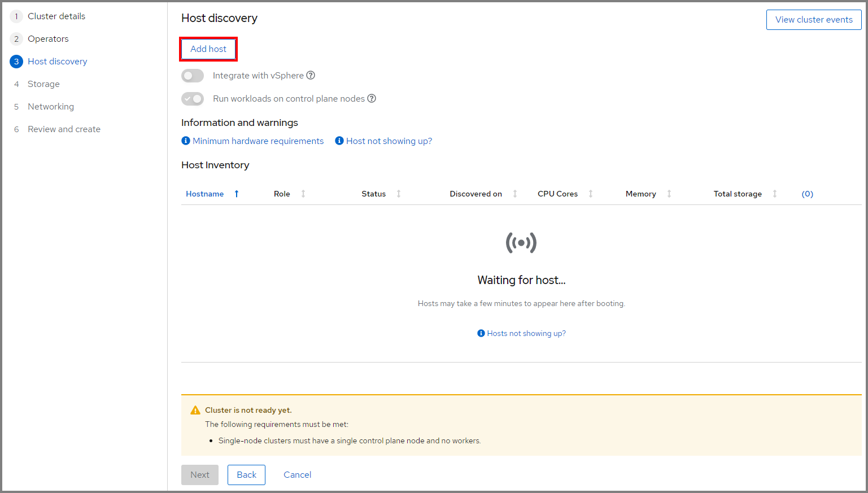Screen dimensions: 868x493
Task: Select the Host discovery step circle
Action: 16,61
